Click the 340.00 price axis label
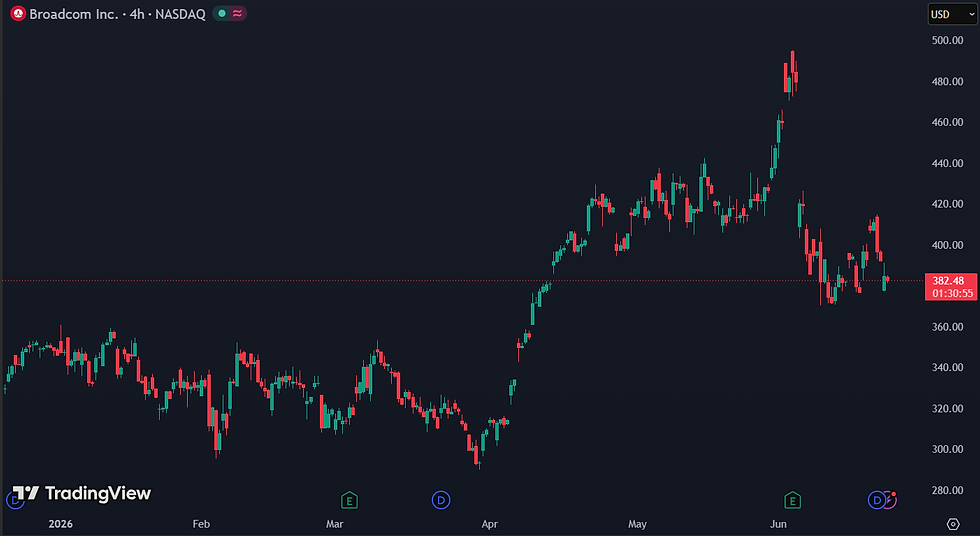The width and height of the screenshot is (980, 536). click(x=948, y=367)
